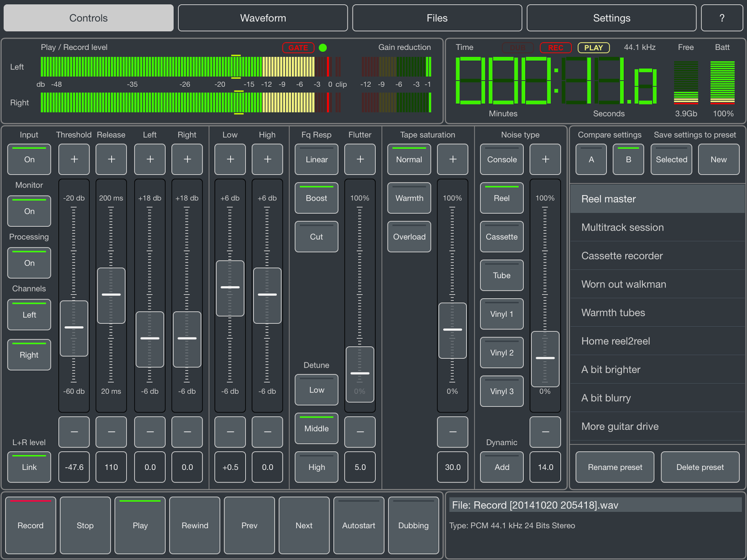747x560 pixels.
Task: Increase Left level with its plus button
Action: click(x=150, y=159)
